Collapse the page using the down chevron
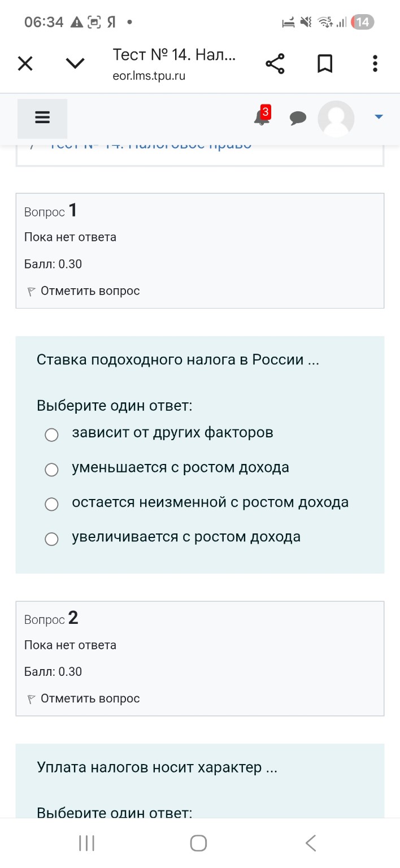The height and width of the screenshot is (868, 400). tap(75, 63)
